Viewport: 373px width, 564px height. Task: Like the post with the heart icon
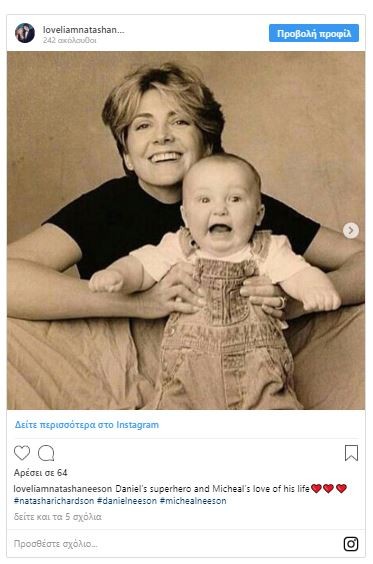click(x=22, y=453)
